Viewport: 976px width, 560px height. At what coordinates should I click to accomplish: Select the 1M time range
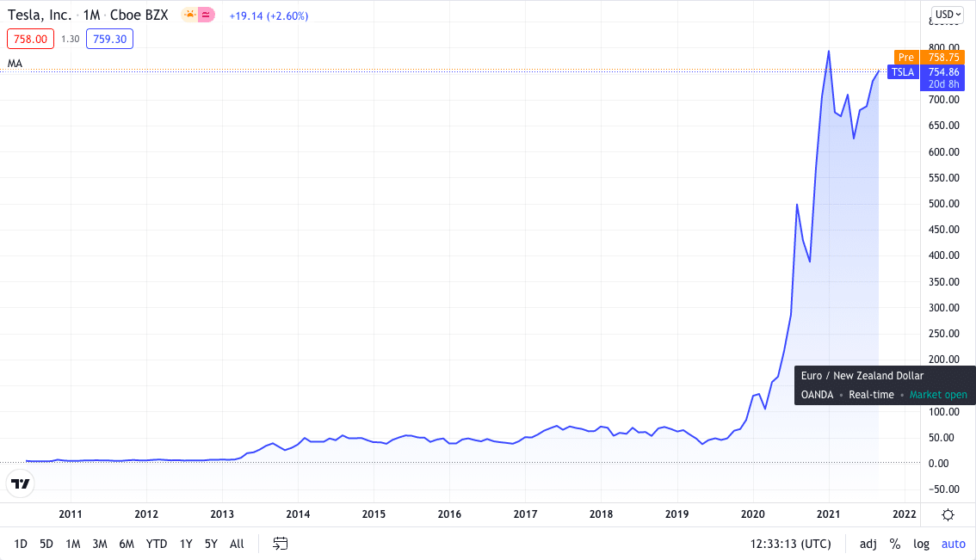73,544
